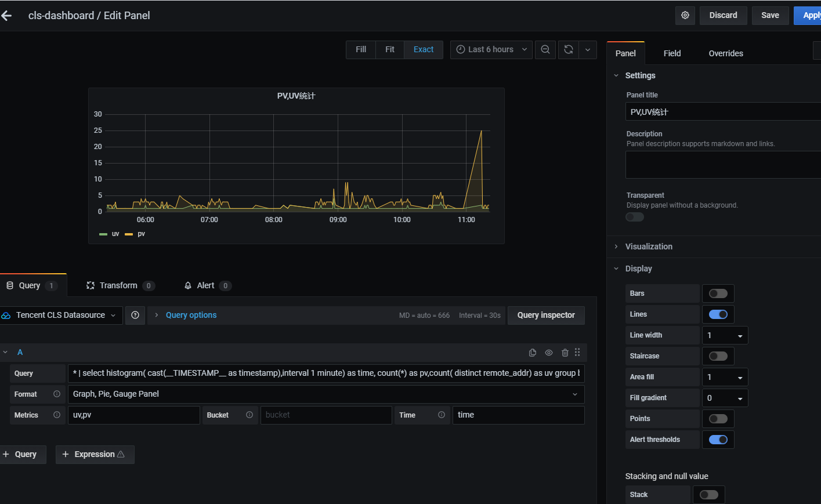Duplicate query A with the copy icon
Viewport: 821px width, 504px height.
click(x=533, y=352)
